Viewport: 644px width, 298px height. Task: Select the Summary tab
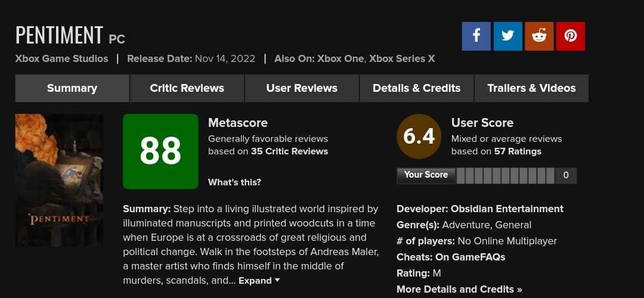72,88
